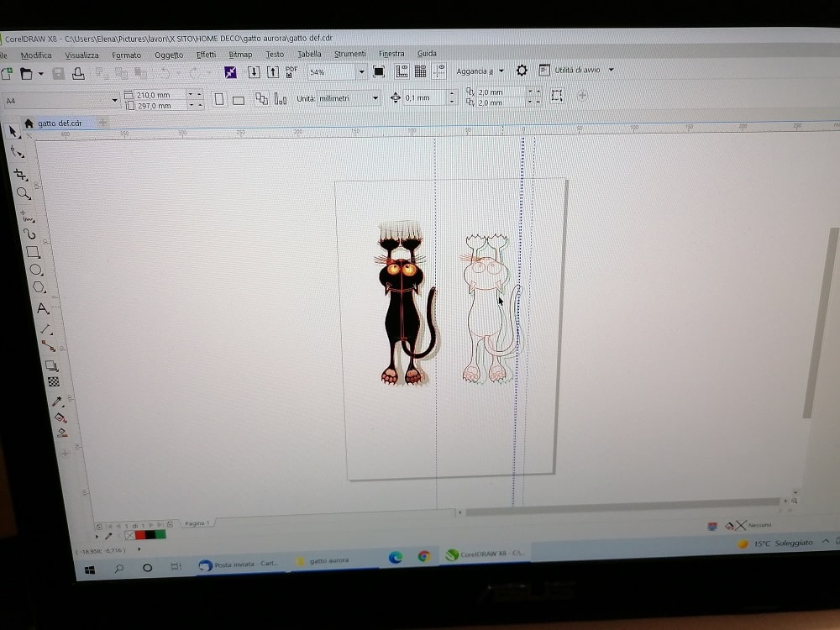This screenshot has height=630, width=840.
Task: Toggle Full-screen preview icon
Action: pyautogui.click(x=378, y=71)
